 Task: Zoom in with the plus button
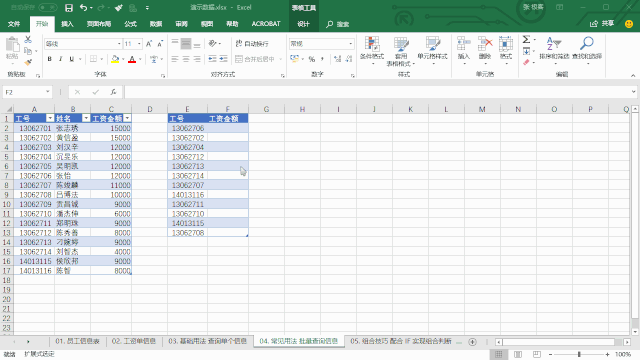(607, 354)
